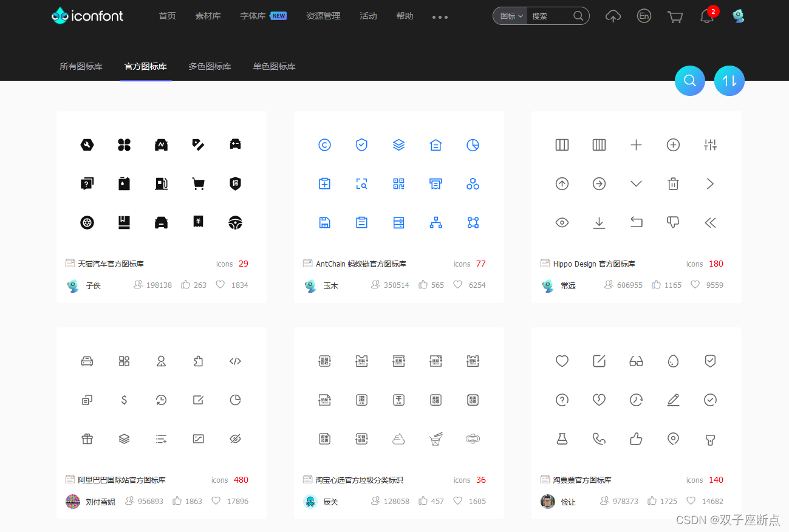
Task: Select the org-chart hierarchy icon in AntChain
Action: tap(435, 222)
